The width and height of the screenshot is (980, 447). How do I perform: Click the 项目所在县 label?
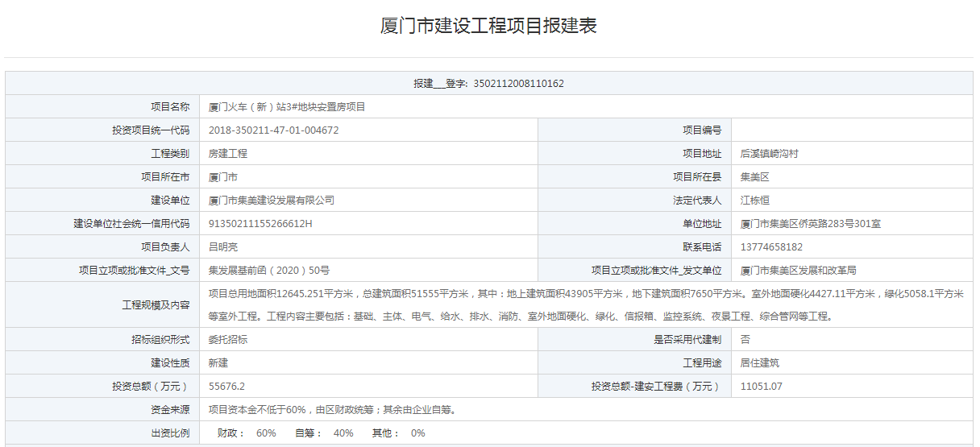coord(697,177)
